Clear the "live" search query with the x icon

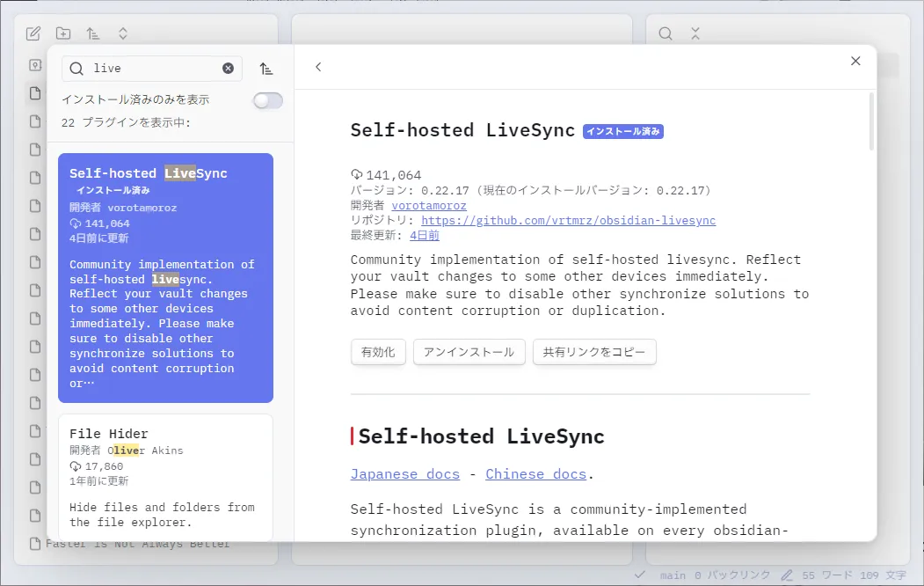[x=228, y=68]
